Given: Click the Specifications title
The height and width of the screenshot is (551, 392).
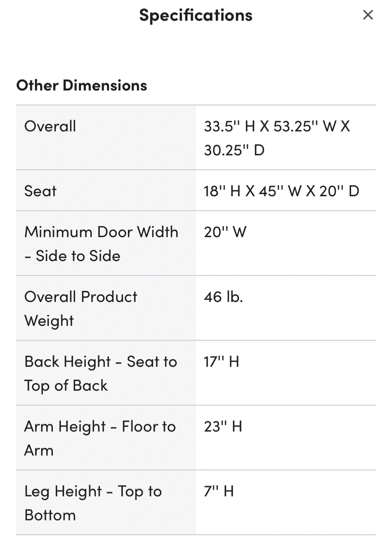Looking at the screenshot, I should 196,16.
